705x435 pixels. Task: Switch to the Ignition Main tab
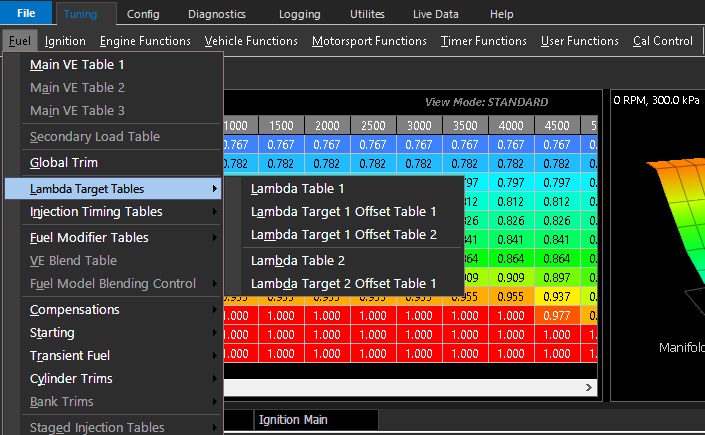pyautogui.click(x=316, y=420)
